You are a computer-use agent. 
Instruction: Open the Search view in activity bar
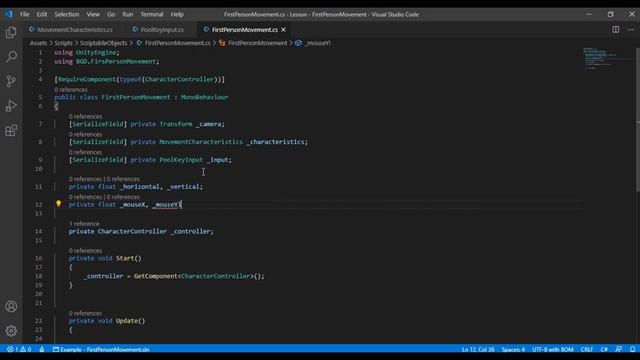tap(11, 56)
